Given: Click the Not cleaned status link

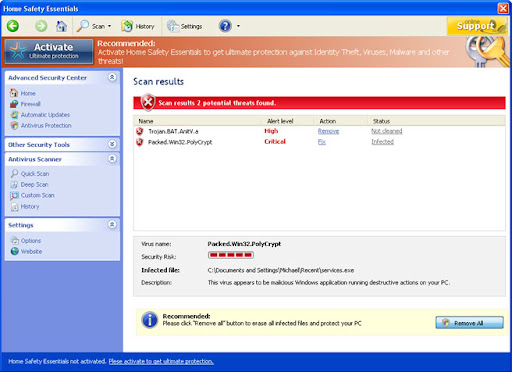Looking at the screenshot, I should coord(387,131).
